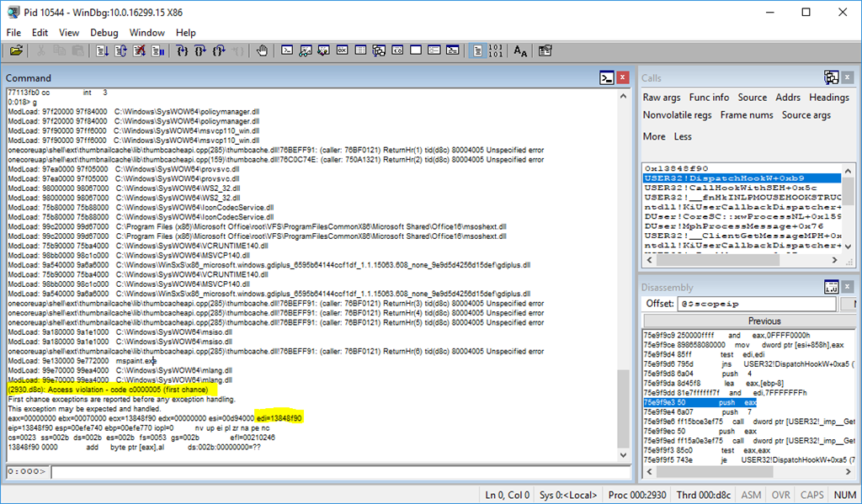
Task: Close the Calls panel
Action: point(847,77)
